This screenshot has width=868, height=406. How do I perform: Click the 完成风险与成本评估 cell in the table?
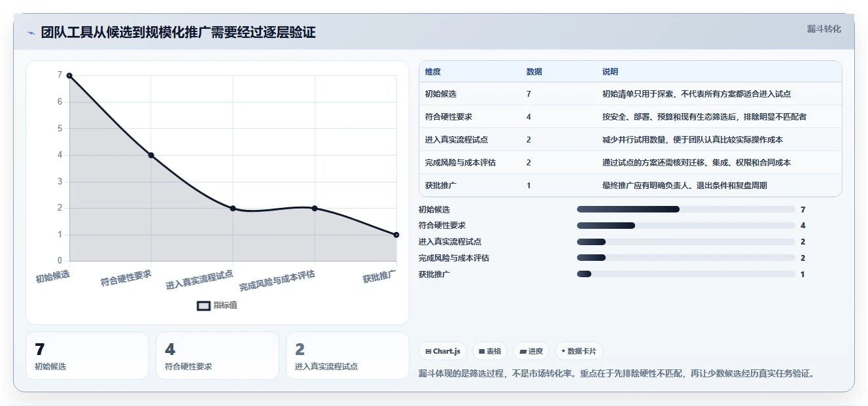[460, 163]
